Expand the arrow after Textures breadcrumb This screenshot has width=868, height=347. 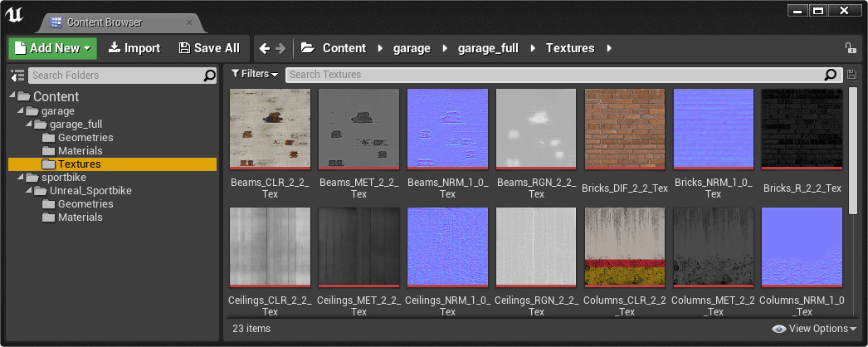click(609, 48)
